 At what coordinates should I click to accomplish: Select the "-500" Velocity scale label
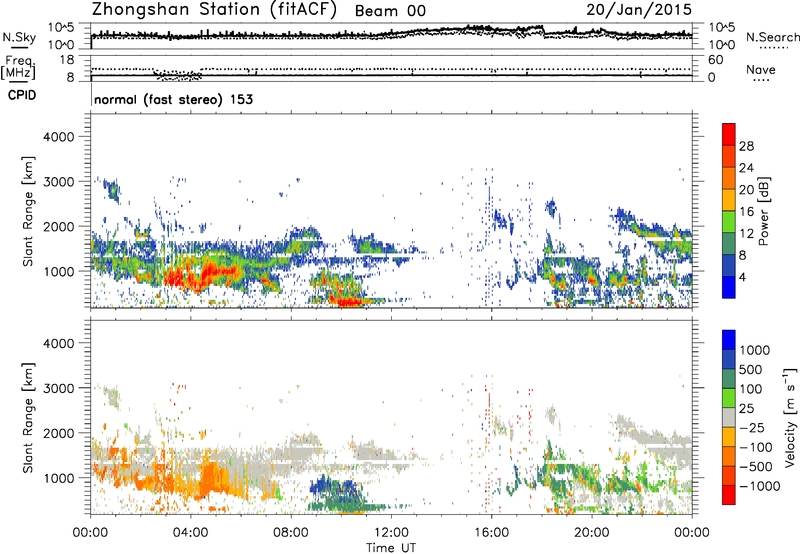point(756,467)
